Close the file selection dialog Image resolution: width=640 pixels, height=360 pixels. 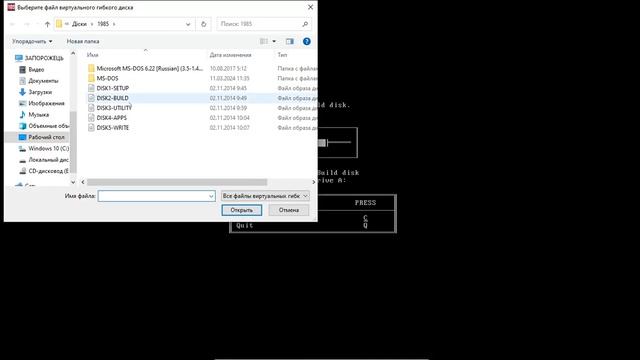pos(310,7)
